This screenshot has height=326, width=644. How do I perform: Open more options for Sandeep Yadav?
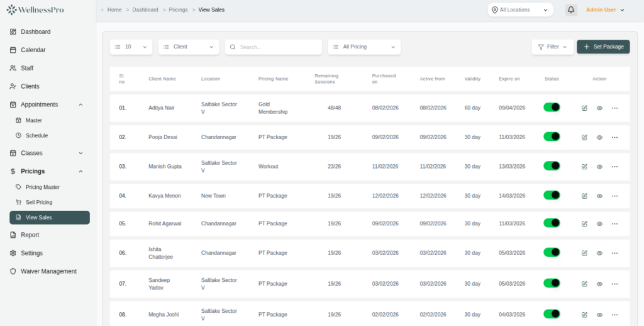[614, 284]
